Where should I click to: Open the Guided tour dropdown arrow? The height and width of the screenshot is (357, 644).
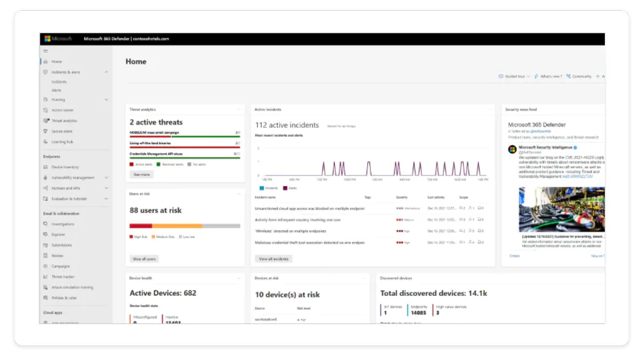coord(529,77)
